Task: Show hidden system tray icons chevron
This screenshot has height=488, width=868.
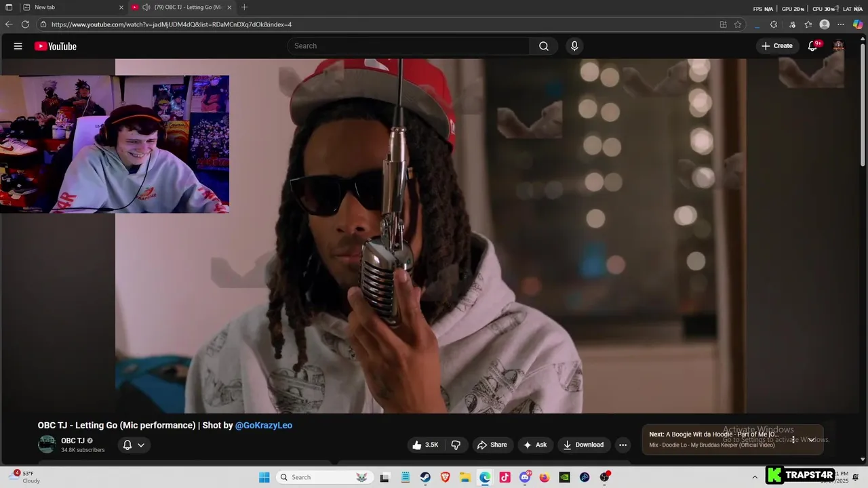Action: pos(755,477)
